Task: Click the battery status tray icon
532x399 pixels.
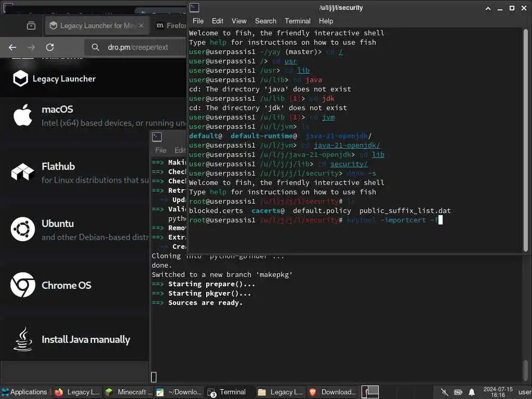Action: (x=458, y=393)
